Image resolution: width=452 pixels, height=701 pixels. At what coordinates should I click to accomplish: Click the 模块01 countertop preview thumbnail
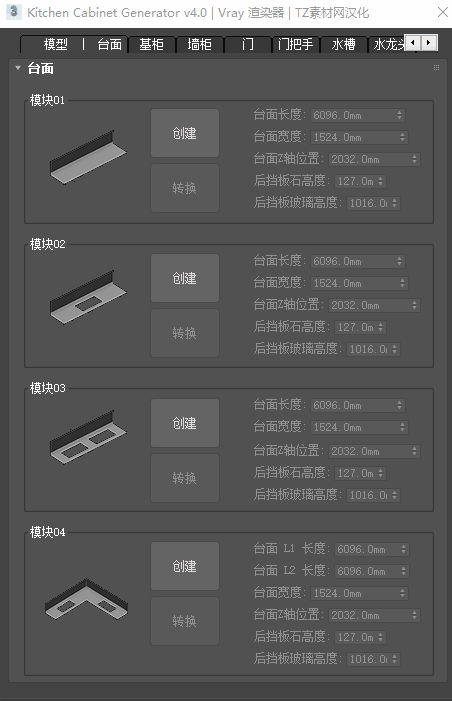(88, 157)
